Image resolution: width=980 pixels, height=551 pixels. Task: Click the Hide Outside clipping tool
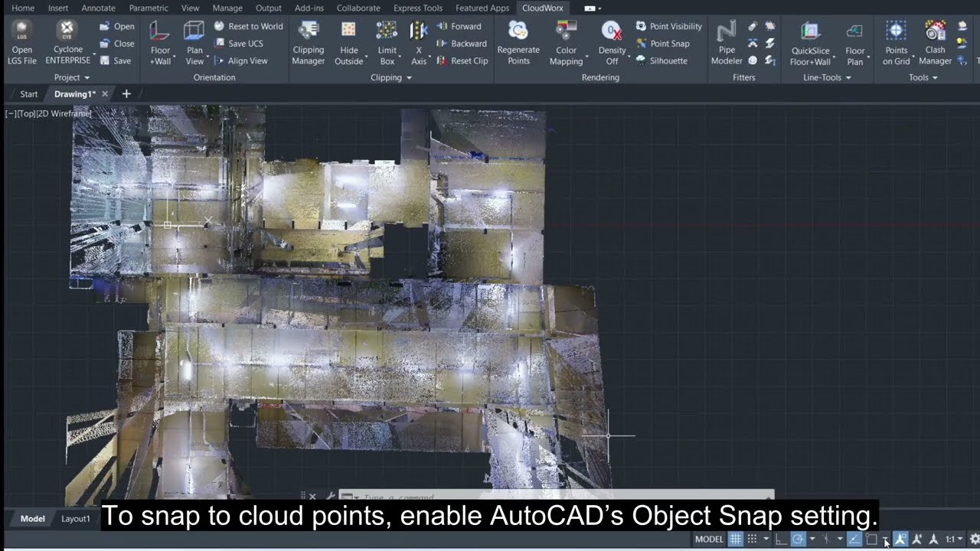point(348,42)
